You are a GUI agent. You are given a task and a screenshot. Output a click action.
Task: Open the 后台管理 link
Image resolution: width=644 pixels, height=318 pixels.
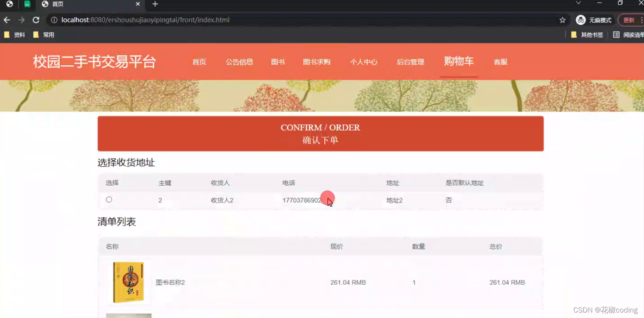coord(410,62)
